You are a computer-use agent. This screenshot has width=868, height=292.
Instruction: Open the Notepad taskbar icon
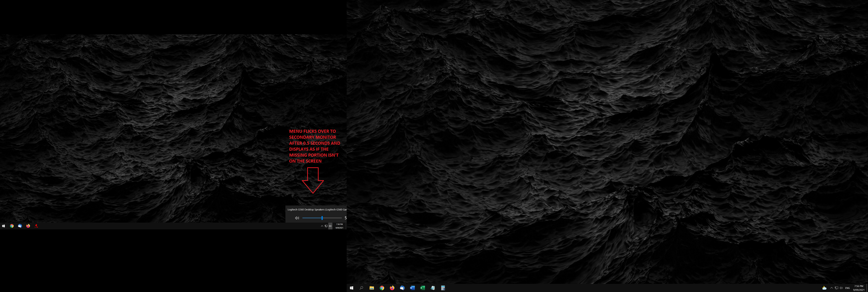coord(433,288)
